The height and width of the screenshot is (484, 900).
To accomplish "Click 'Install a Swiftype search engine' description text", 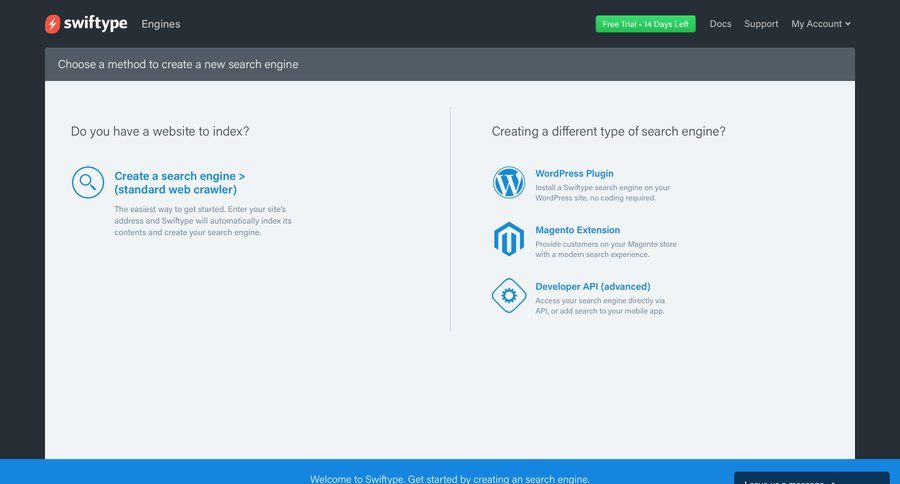I will (x=602, y=193).
